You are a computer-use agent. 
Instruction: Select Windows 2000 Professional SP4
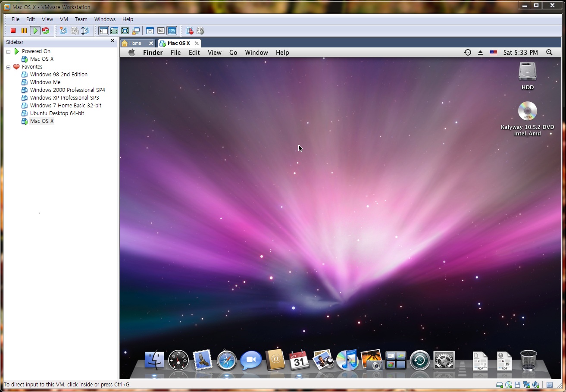(x=67, y=90)
